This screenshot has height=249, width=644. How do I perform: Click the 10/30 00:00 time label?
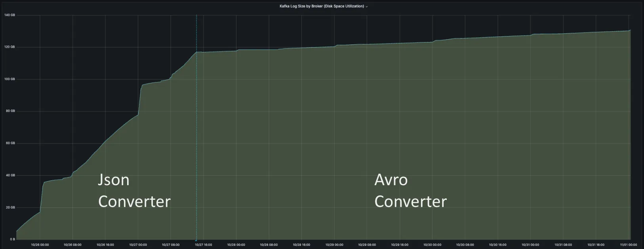(433, 245)
